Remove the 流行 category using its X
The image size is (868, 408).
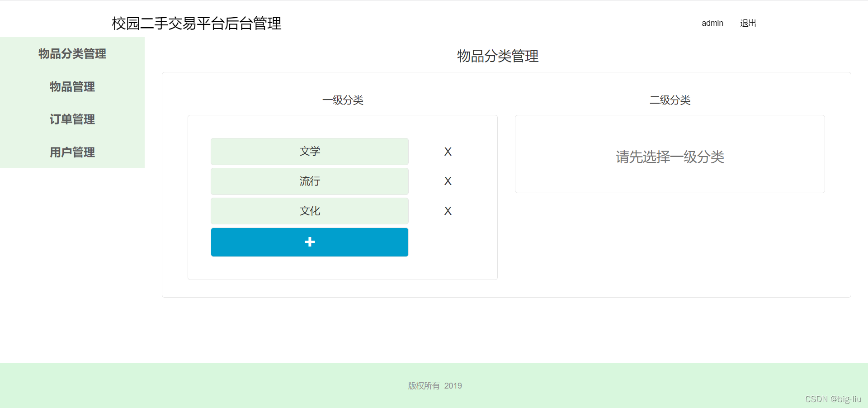(x=448, y=181)
